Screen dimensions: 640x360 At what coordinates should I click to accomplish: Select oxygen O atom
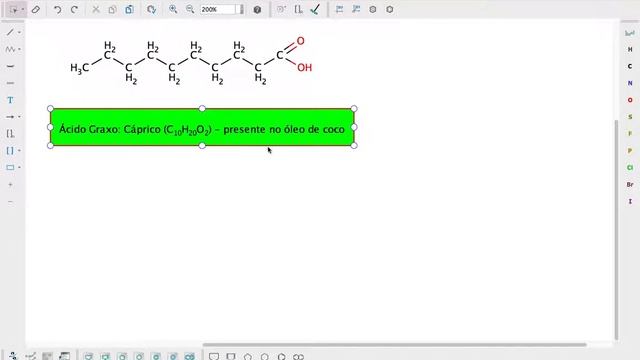[x=630, y=100]
